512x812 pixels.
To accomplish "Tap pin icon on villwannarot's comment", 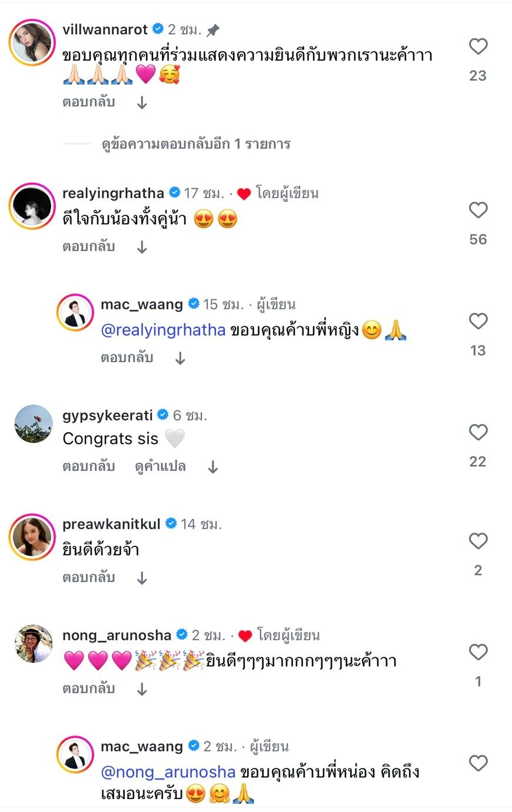I will tap(212, 30).
